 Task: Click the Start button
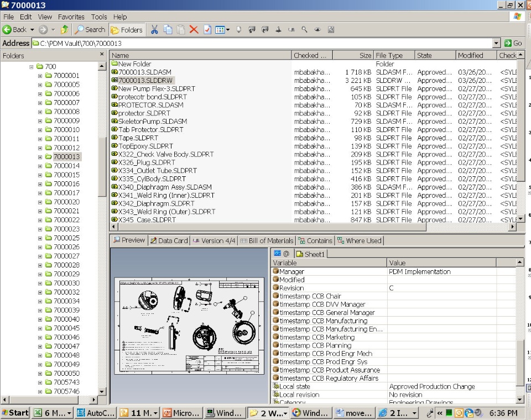(x=15, y=413)
